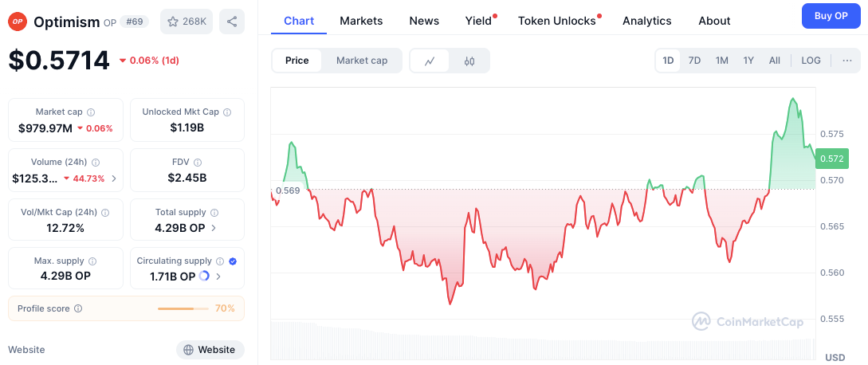Screen dimensions: 868x365
Task: Add Optimism to watchlist via star button
Action: [x=186, y=22]
